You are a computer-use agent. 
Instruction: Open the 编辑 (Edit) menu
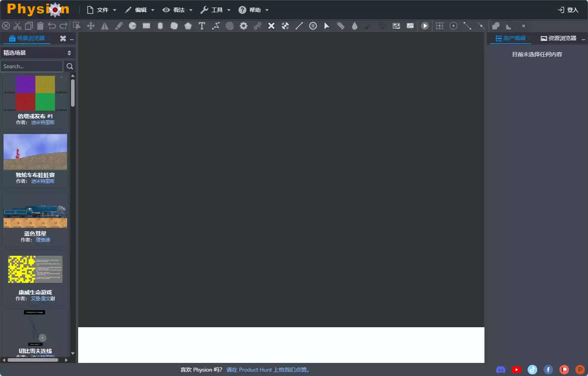140,10
